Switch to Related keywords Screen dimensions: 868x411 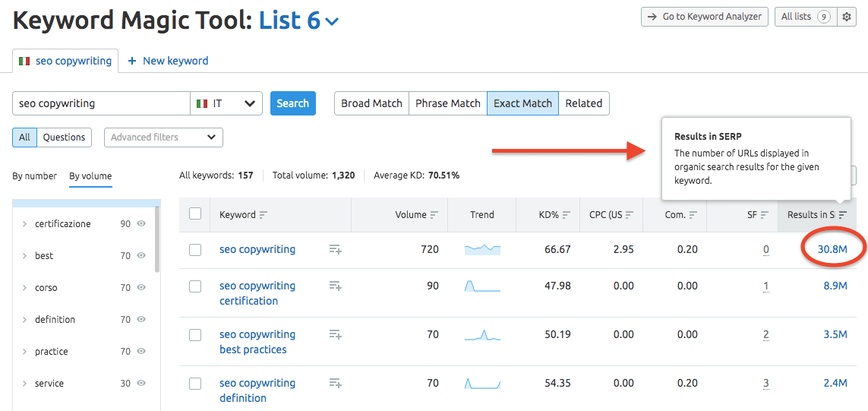[584, 103]
